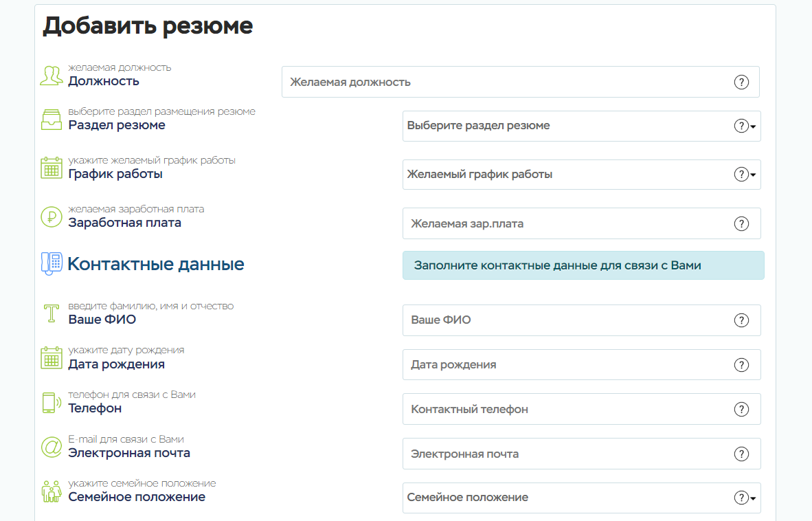This screenshot has height=521, width=812.
Task: Click the question mark in the Контактный телефон field
Action: click(741, 409)
